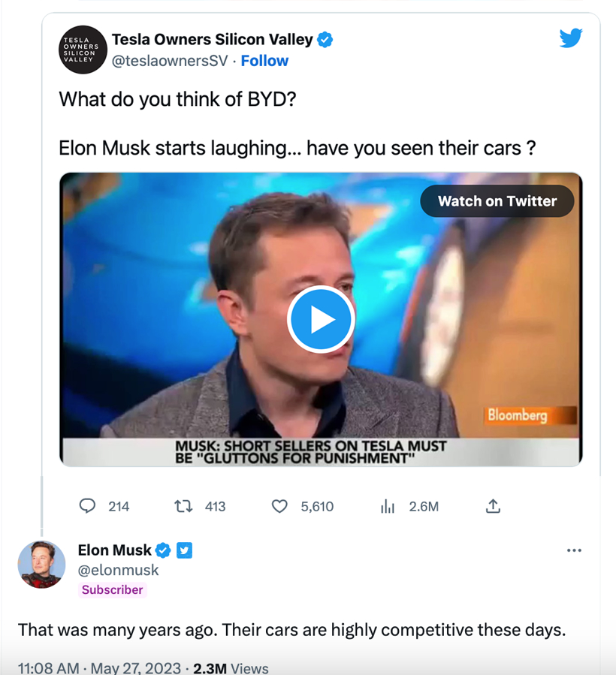This screenshot has height=675, width=616.
Task: Click the Subscriber badge label
Action: click(x=112, y=589)
